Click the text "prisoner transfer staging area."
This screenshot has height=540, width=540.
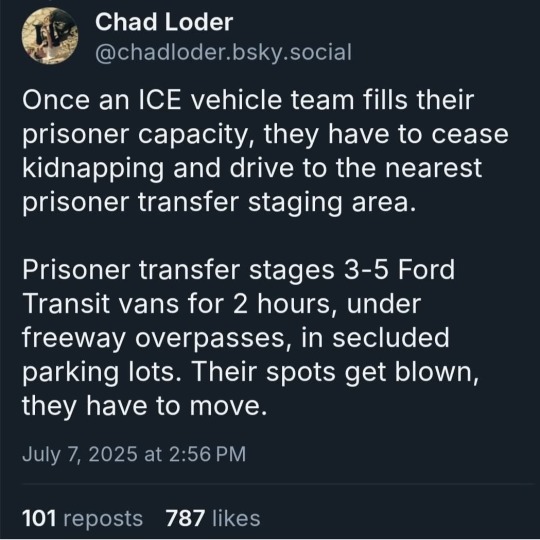[x=219, y=203]
